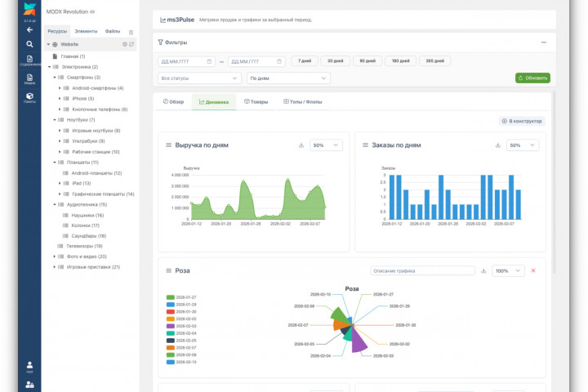Switch to the Товары tab
Image resolution: width=588 pixels, height=392 pixels.
pyautogui.click(x=256, y=102)
